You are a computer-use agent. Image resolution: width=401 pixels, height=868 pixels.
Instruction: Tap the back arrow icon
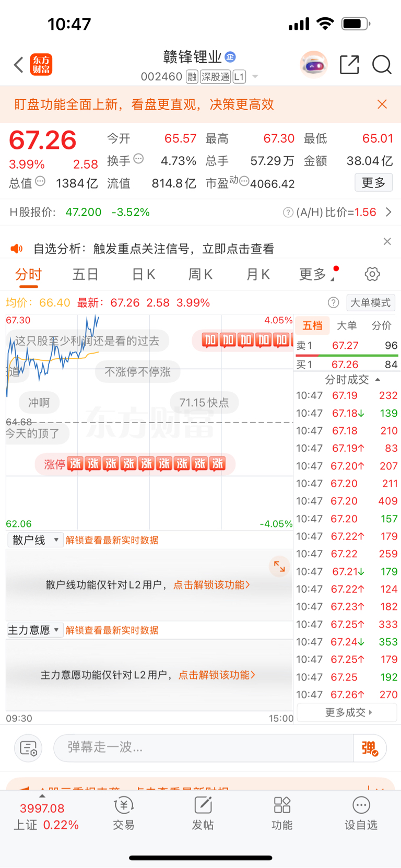coord(19,65)
